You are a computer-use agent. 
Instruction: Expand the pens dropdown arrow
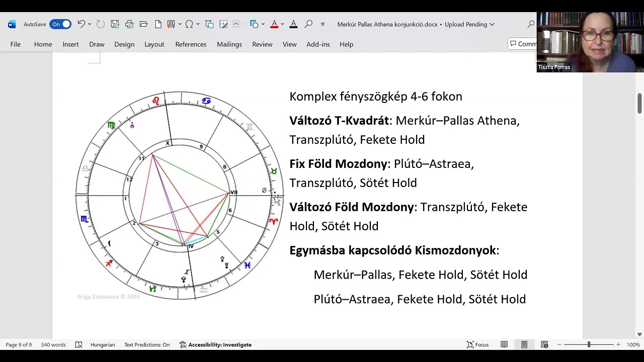pos(179,24)
